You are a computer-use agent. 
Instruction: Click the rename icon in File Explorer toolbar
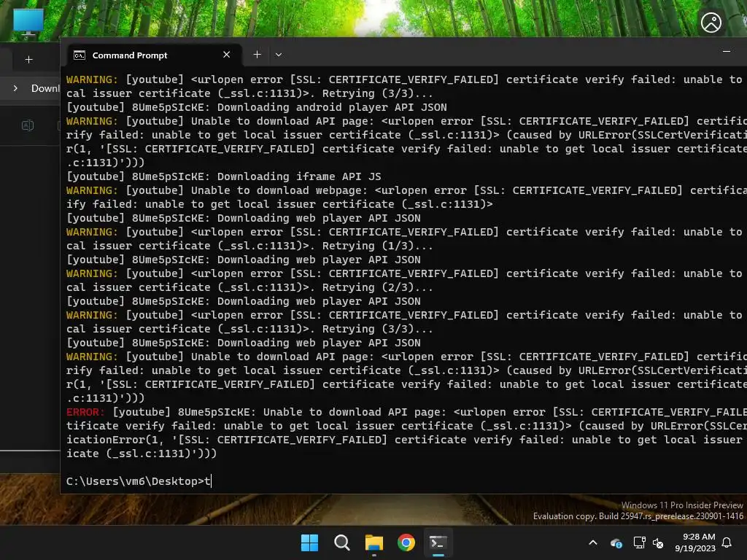click(x=28, y=125)
